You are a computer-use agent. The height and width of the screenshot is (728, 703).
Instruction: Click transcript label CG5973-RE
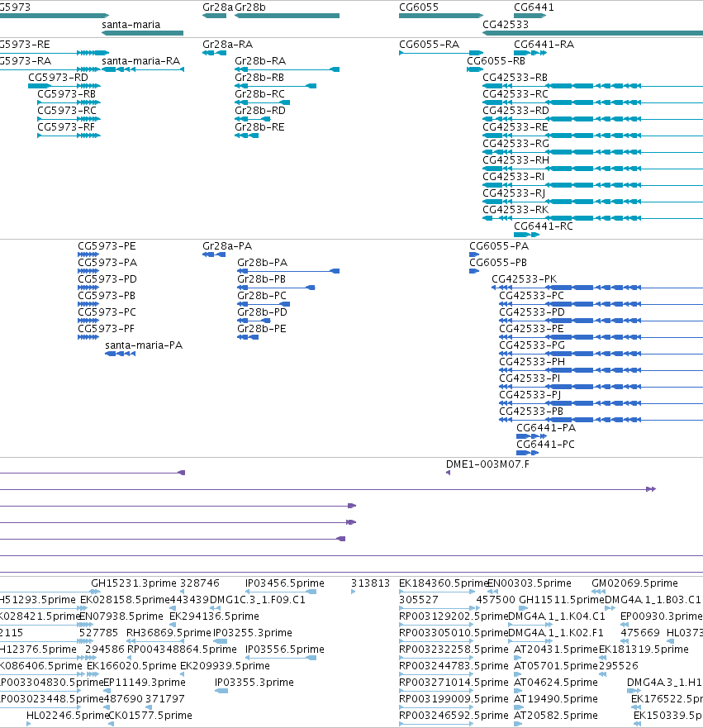pyautogui.click(x=25, y=45)
